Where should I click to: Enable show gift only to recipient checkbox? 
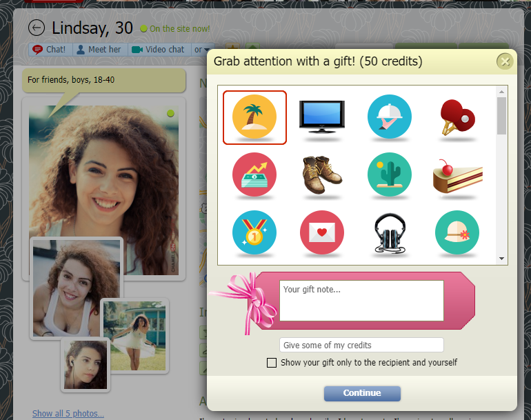pos(272,362)
